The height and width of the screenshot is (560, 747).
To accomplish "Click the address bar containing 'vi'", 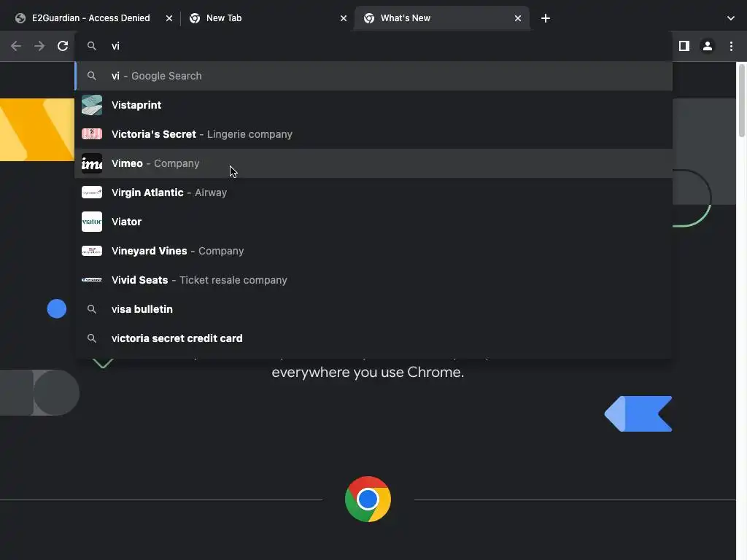I will click(x=373, y=46).
